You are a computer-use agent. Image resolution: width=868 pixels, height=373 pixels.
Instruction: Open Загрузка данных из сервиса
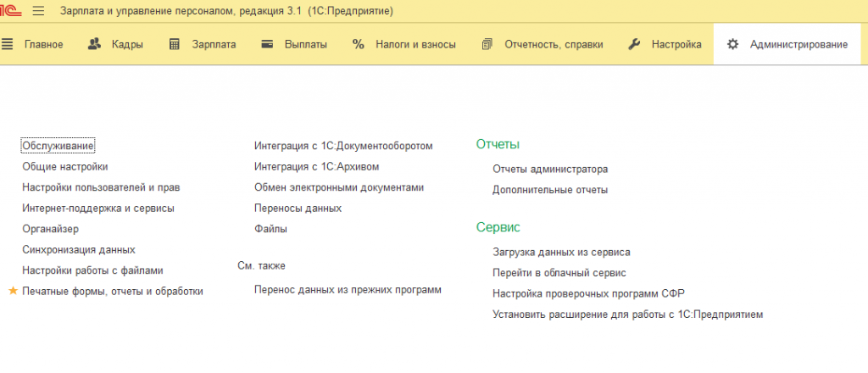[561, 253]
